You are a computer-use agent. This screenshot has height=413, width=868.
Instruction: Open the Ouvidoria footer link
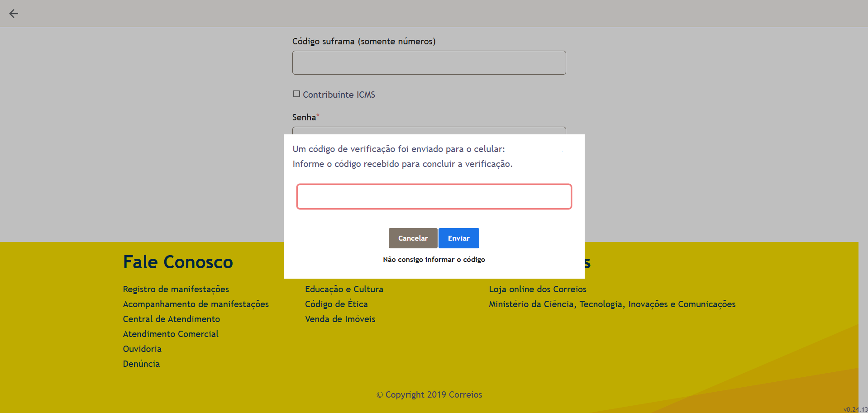(x=142, y=349)
